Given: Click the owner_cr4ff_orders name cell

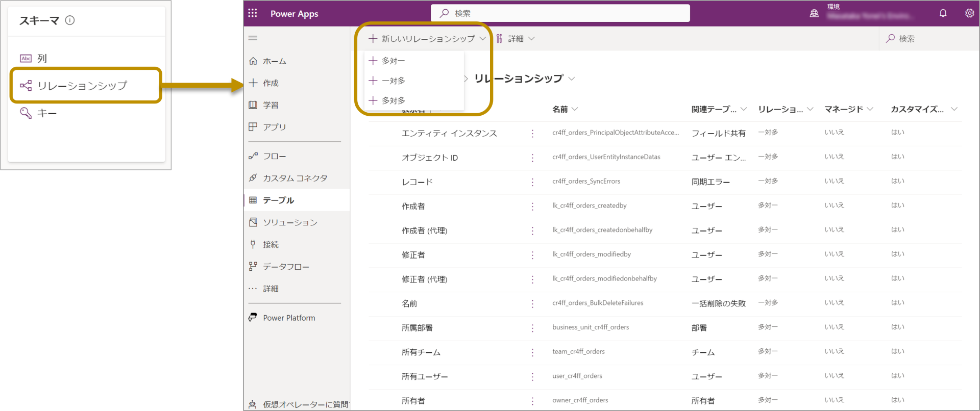Looking at the screenshot, I should pos(580,400).
